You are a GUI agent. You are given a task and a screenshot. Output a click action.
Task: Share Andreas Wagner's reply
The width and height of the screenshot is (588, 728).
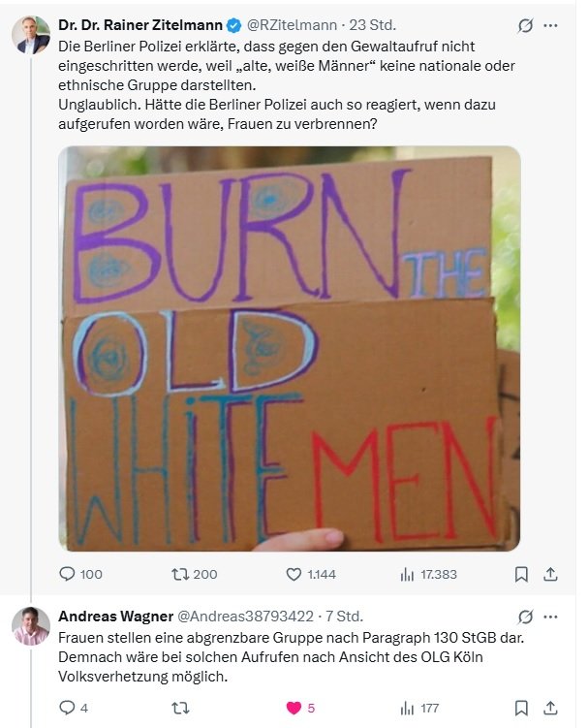click(x=550, y=708)
